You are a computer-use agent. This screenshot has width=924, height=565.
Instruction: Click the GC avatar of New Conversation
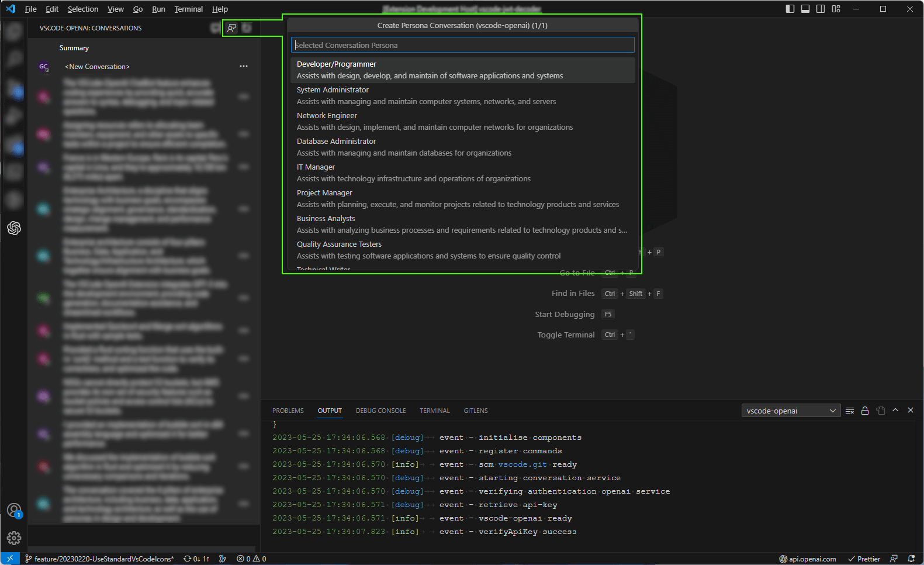click(x=44, y=67)
